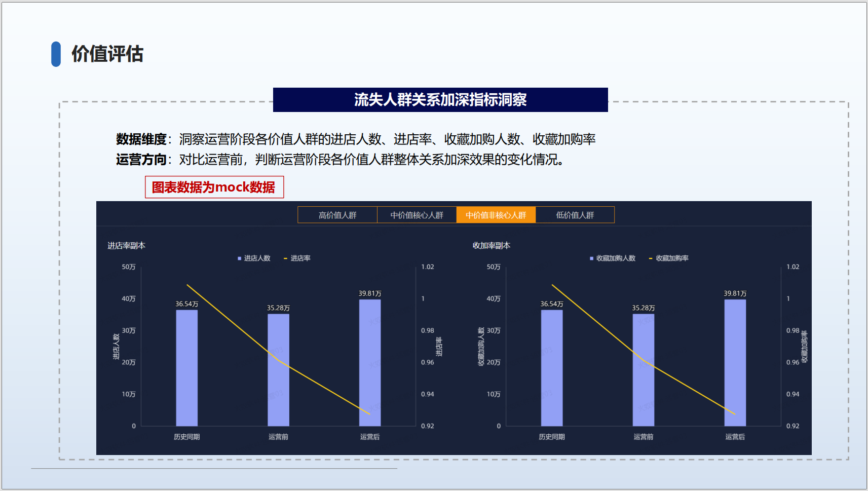Click the 历史同期 bar in 进店率副本 chart
Viewport: 868px width, 491px height.
[187, 368]
